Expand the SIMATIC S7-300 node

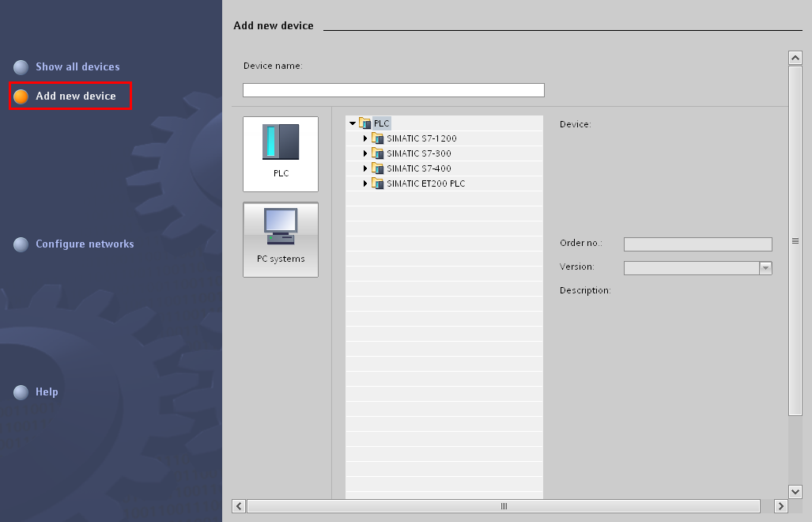(x=365, y=153)
